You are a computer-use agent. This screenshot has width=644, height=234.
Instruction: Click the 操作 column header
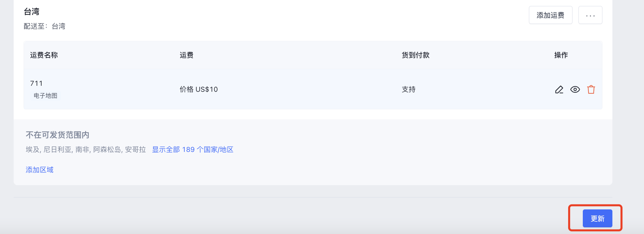click(x=561, y=55)
